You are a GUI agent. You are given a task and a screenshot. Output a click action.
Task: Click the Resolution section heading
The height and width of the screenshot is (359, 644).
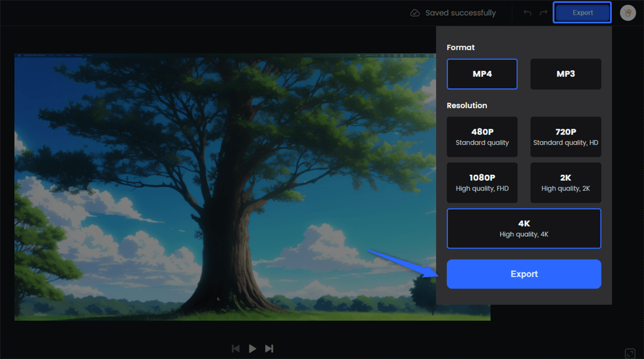pyautogui.click(x=467, y=106)
